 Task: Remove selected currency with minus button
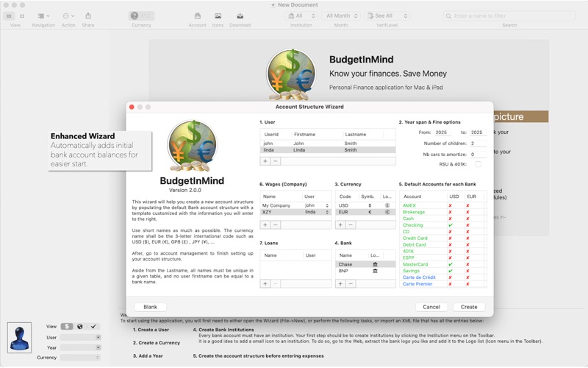point(351,225)
